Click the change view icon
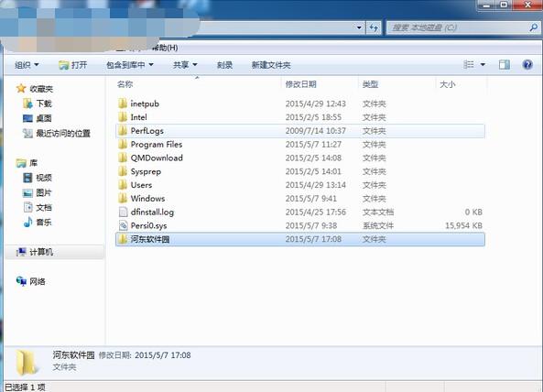The width and height of the screenshot is (543, 392). click(469, 64)
